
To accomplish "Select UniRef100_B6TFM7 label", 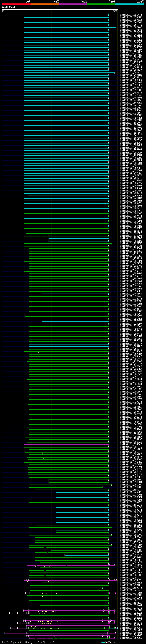I will pos(131,120).
